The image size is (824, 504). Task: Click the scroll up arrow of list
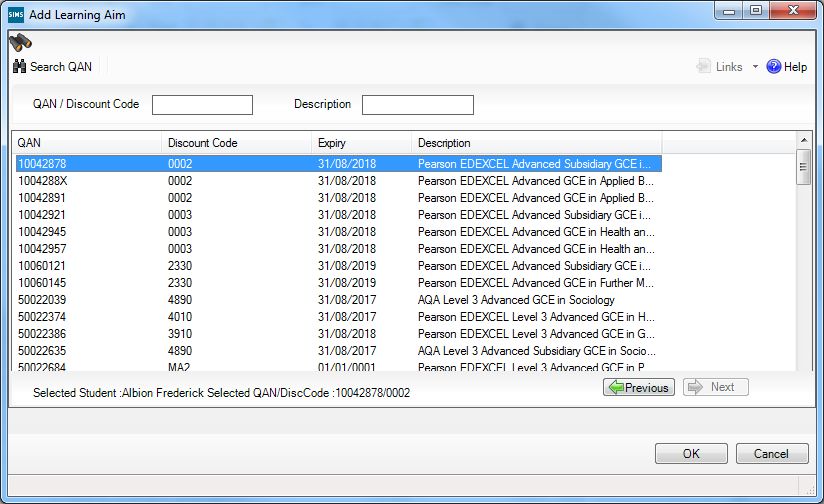tap(803, 143)
